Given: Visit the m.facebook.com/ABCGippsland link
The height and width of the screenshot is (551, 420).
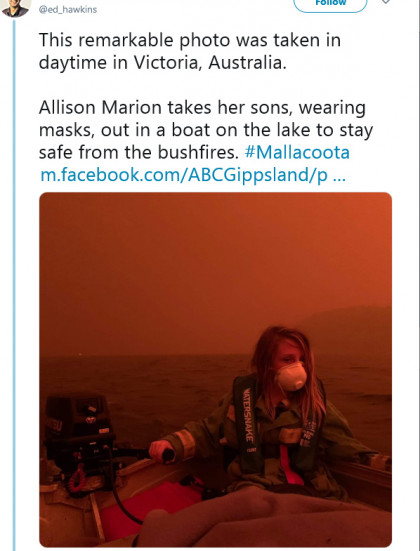Looking at the screenshot, I should click(193, 175).
